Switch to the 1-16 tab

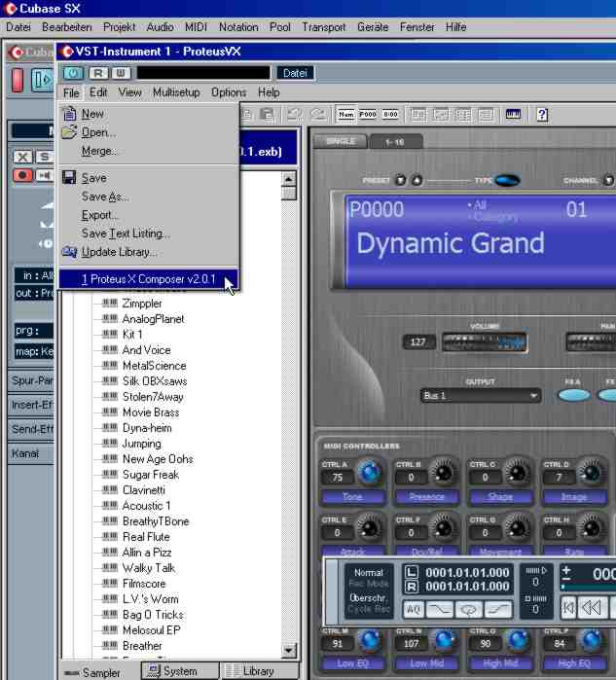point(395,142)
